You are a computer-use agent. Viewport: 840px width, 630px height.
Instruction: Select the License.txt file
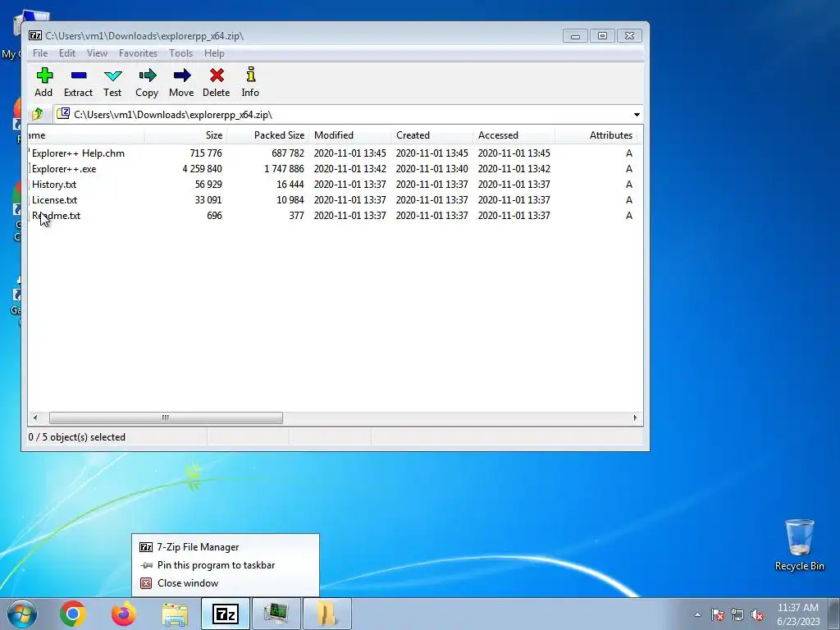(x=54, y=200)
